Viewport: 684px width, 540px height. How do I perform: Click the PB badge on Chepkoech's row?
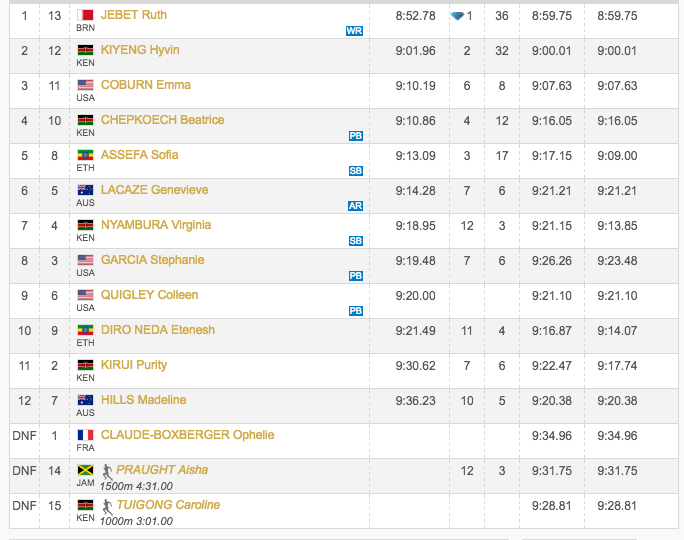(355, 136)
